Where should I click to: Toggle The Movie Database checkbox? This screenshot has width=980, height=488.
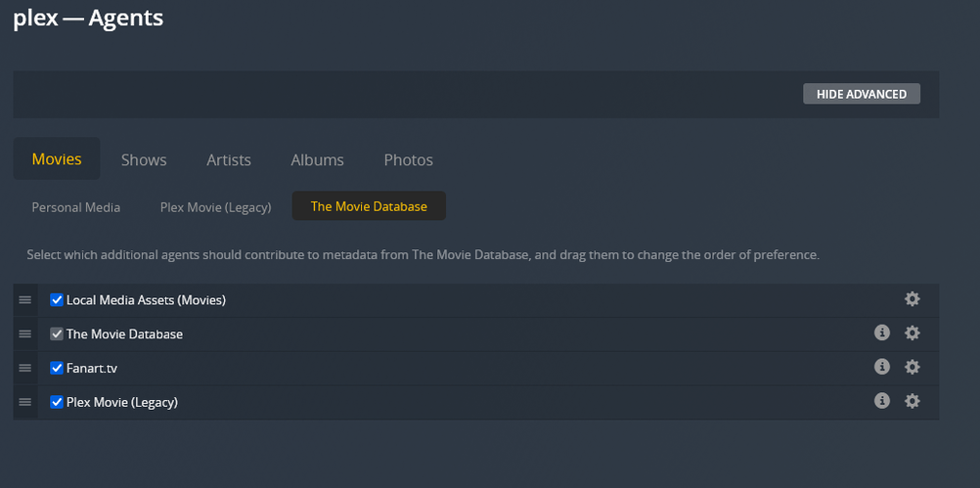(x=57, y=334)
